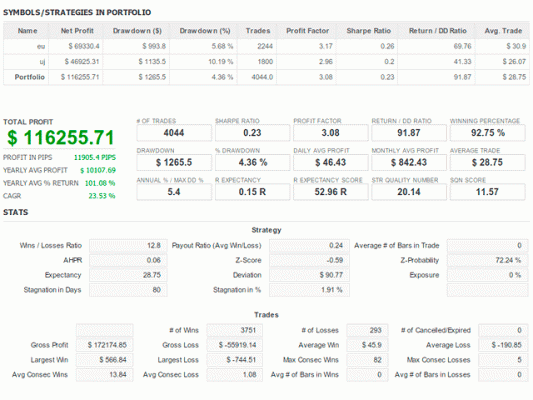The height and width of the screenshot is (400, 533).
Task: Select the Sharpe Ratio column header
Action: (x=368, y=31)
